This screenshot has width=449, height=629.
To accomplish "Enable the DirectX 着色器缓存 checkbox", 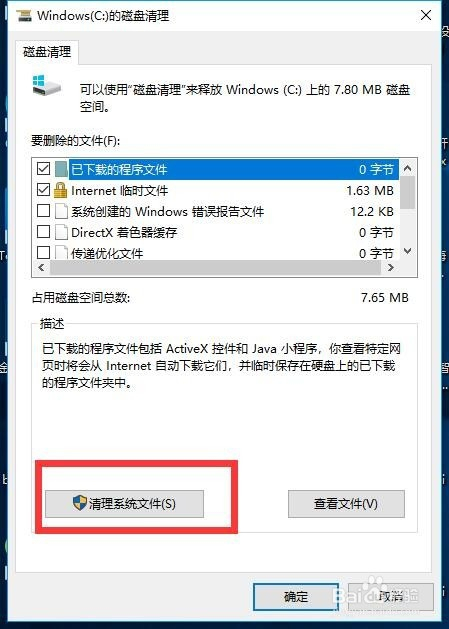I will (43, 231).
